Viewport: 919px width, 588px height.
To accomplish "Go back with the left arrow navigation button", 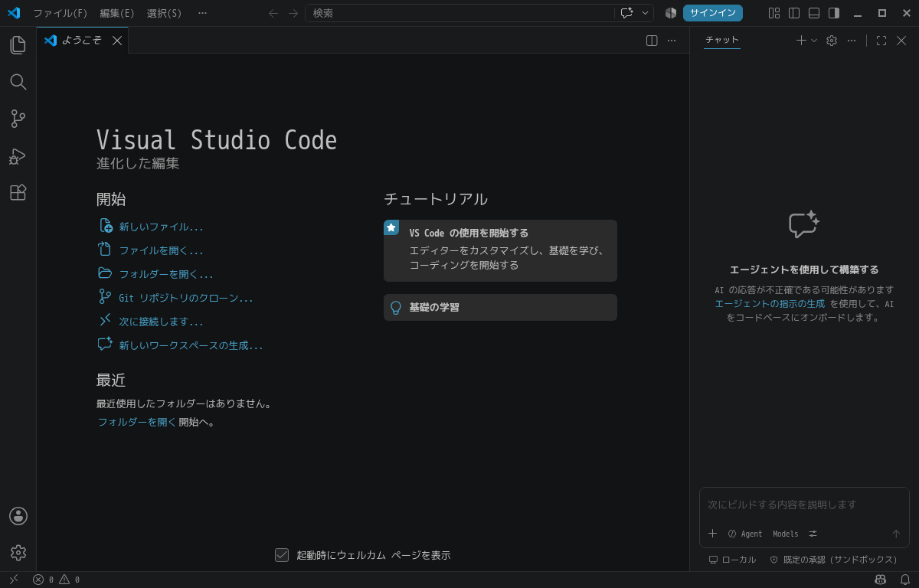I will point(273,13).
